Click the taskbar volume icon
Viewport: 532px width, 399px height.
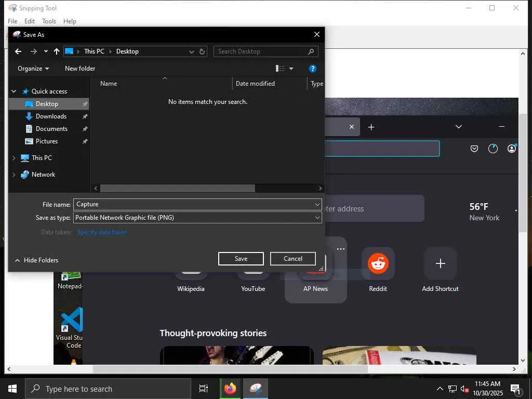tap(464, 389)
